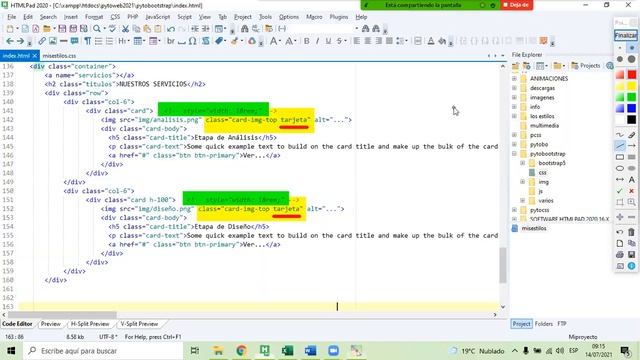Click the red Deja de sharing button
The width and height of the screenshot is (640, 360).
pyautogui.click(x=516, y=5)
